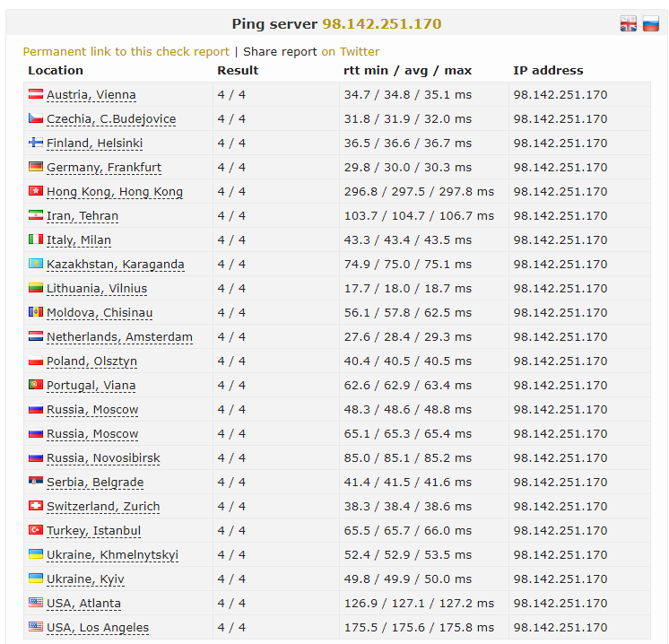Click the Finland flag icon
The width and height of the screenshot is (669, 644).
coord(36,143)
